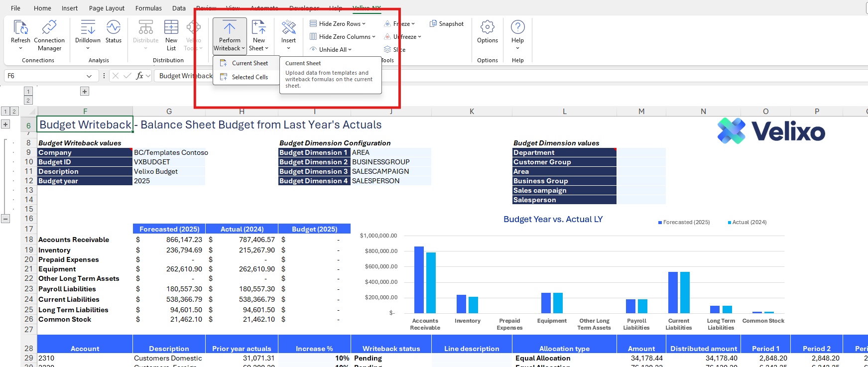Open the Unhide All dropdown
The height and width of the screenshot is (367, 868).
click(350, 50)
